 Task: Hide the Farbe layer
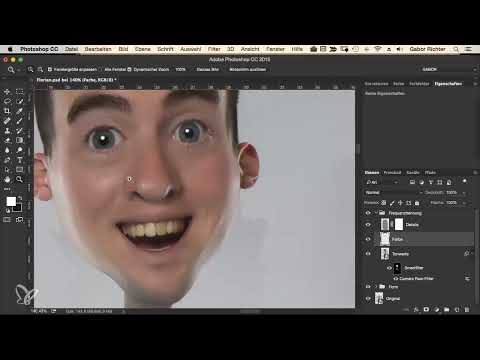click(x=368, y=239)
